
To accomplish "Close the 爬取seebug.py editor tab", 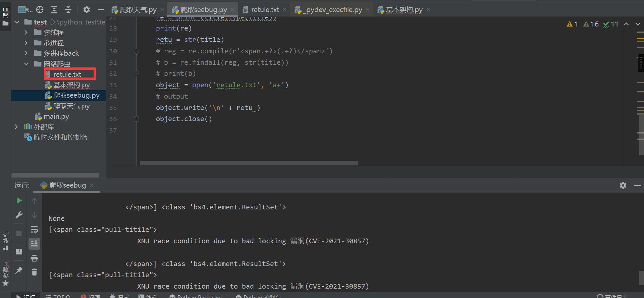I will pyautogui.click(x=232, y=10).
